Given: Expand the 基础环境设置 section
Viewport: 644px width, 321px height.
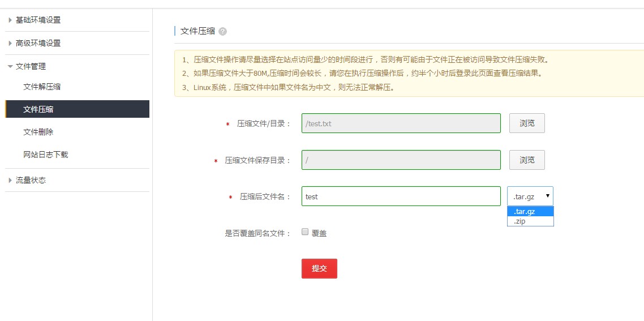Looking at the screenshot, I should (38, 20).
